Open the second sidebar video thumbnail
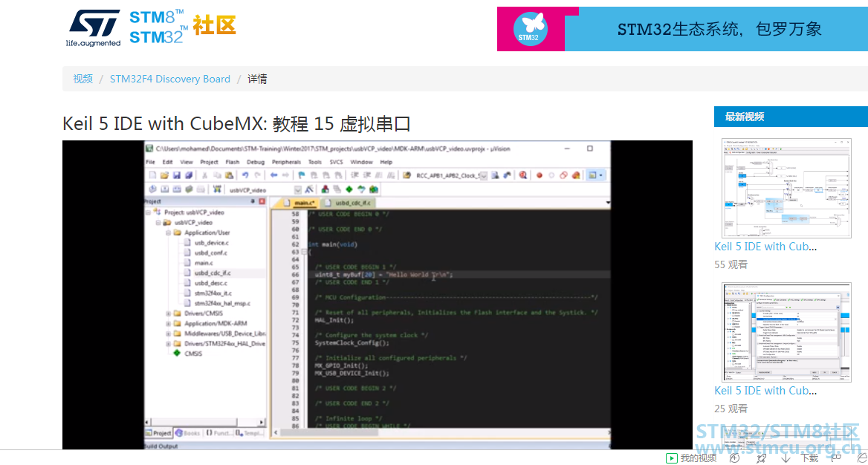Viewport: 868px width, 465px height. click(786, 332)
